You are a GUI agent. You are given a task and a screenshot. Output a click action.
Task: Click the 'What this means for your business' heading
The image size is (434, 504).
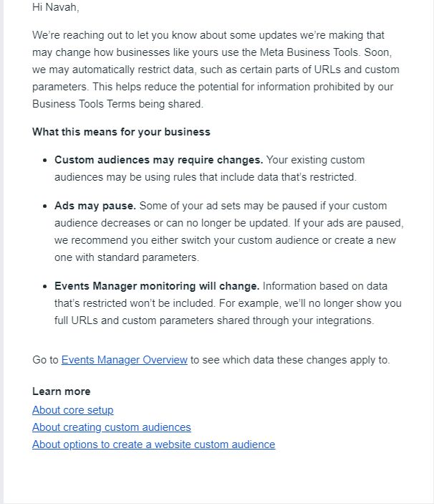121,132
